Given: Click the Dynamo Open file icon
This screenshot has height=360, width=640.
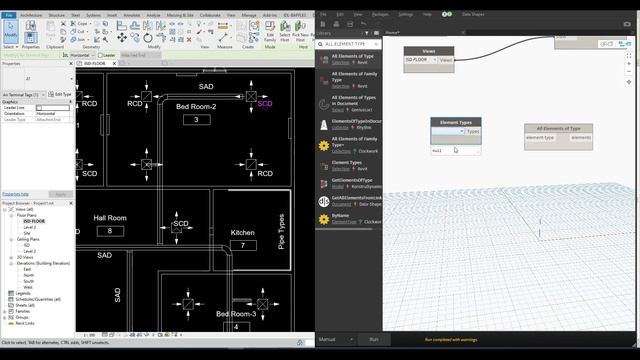Looking at the screenshot, I should click(x=336, y=24).
